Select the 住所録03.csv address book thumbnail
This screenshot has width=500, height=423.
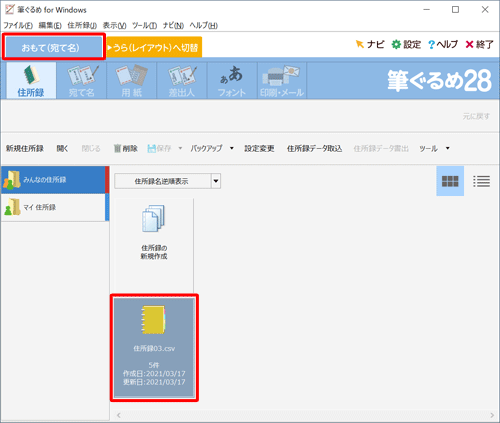[154, 347]
